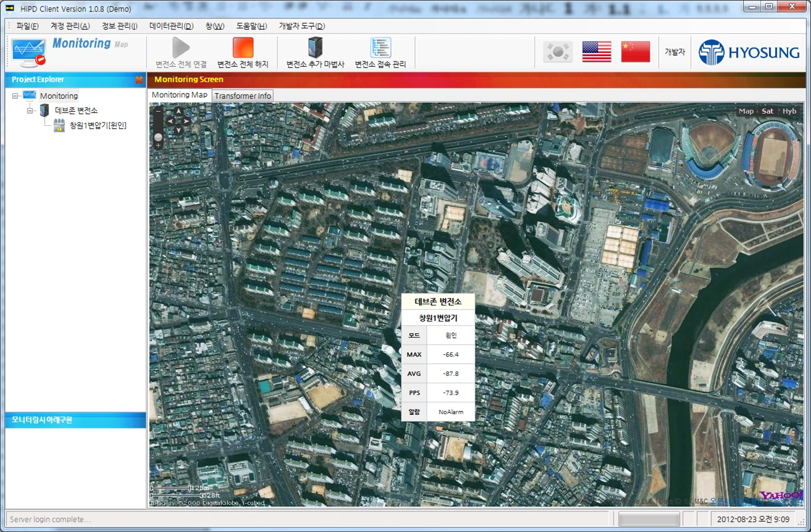Open the 계정 관리(A) menu
This screenshot has height=532, width=811.
click(70, 26)
